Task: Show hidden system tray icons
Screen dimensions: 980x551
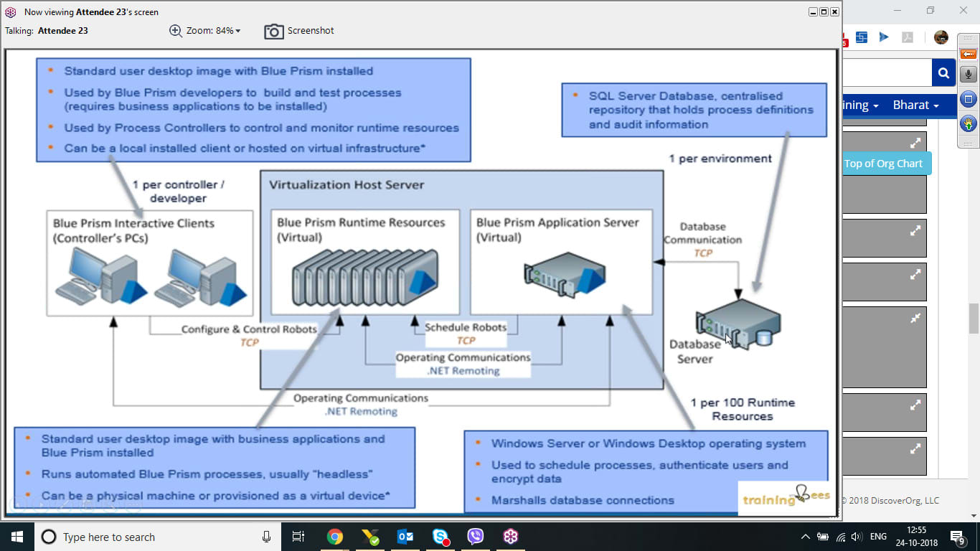Action: pyautogui.click(x=805, y=537)
